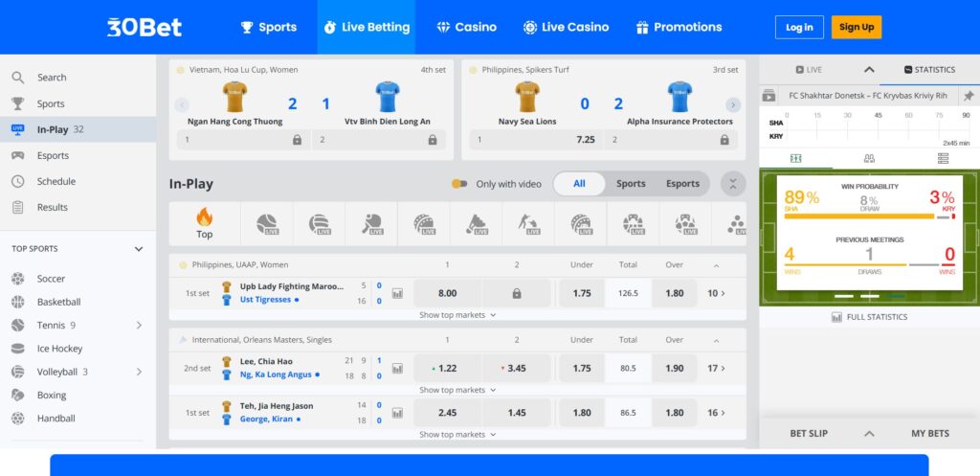The width and height of the screenshot is (980, 476).
Task: Select the All filter option
Action: [579, 184]
